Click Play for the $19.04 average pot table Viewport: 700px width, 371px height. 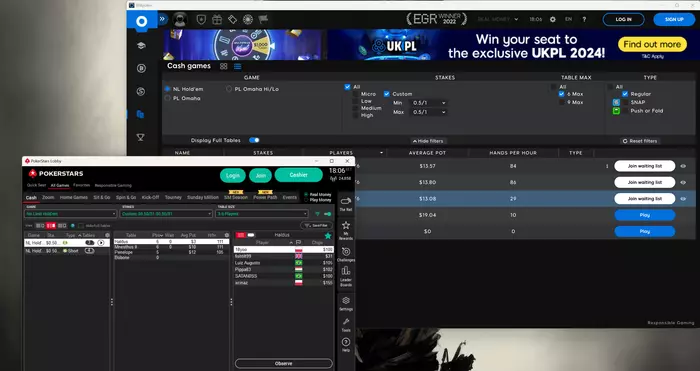pyautogui.click(x=645, y=215)
